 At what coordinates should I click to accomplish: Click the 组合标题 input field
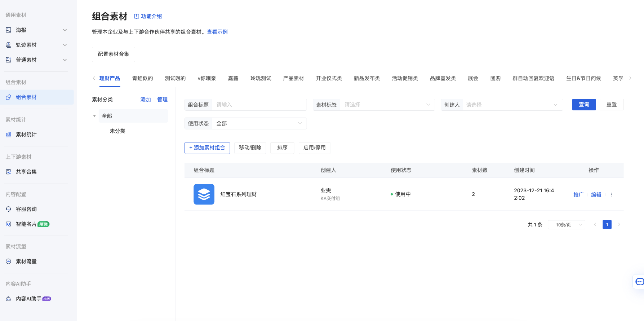pyautogui.click(x=259, y=105)
